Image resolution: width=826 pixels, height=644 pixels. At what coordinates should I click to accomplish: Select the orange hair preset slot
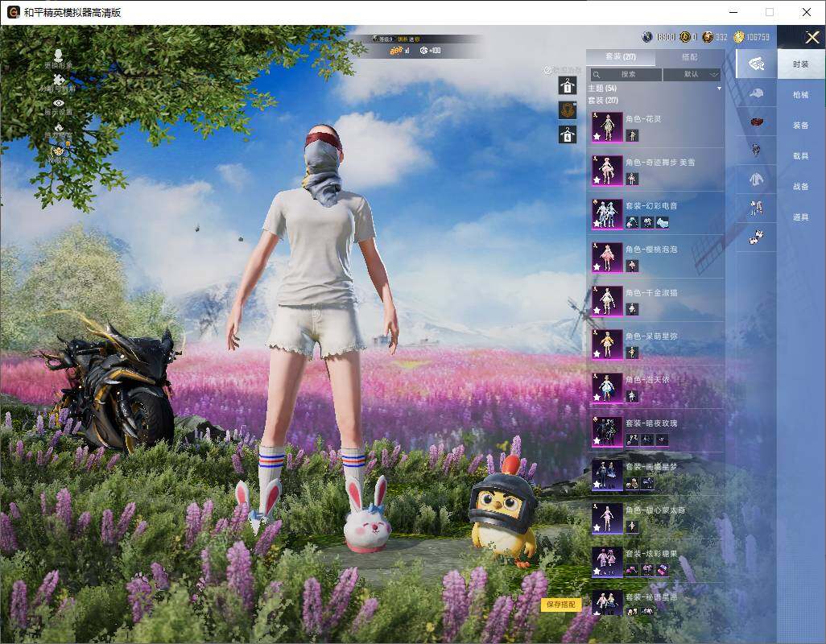click(568, 110)
